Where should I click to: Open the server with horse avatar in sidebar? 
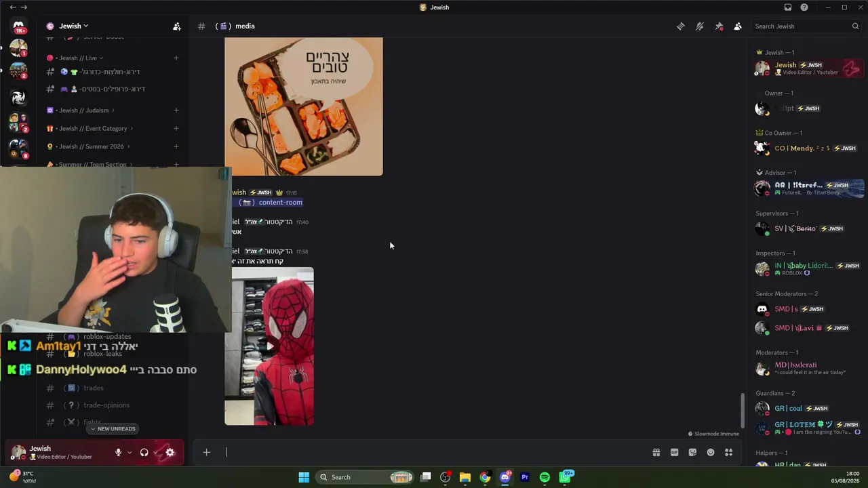(x=18, y=49)
